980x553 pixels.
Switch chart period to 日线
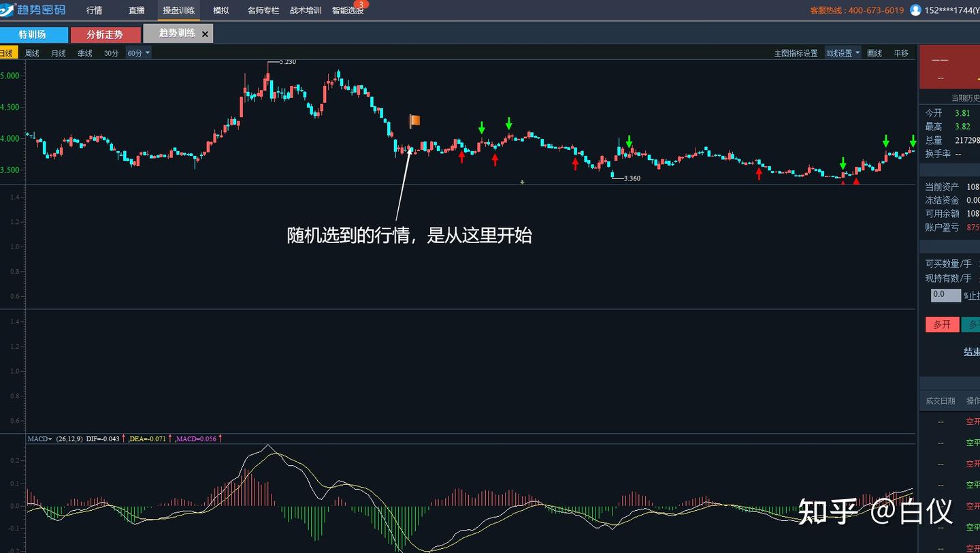coord(7,52)
